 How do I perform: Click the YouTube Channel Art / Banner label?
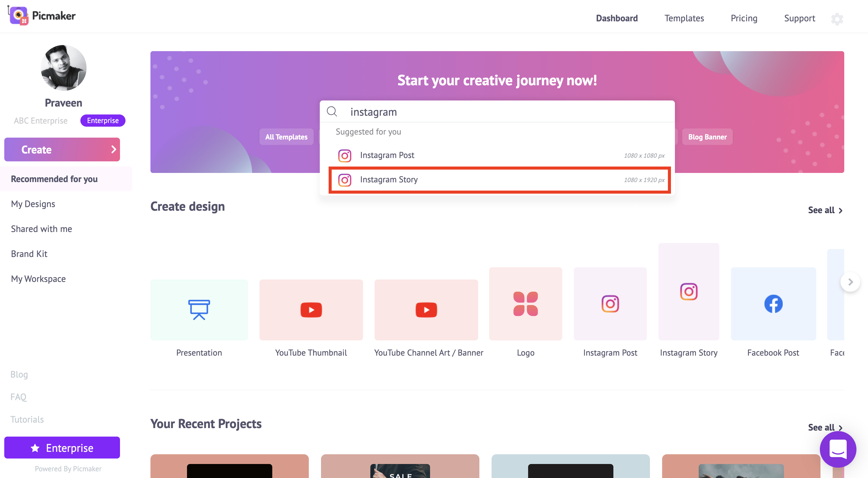429,353
